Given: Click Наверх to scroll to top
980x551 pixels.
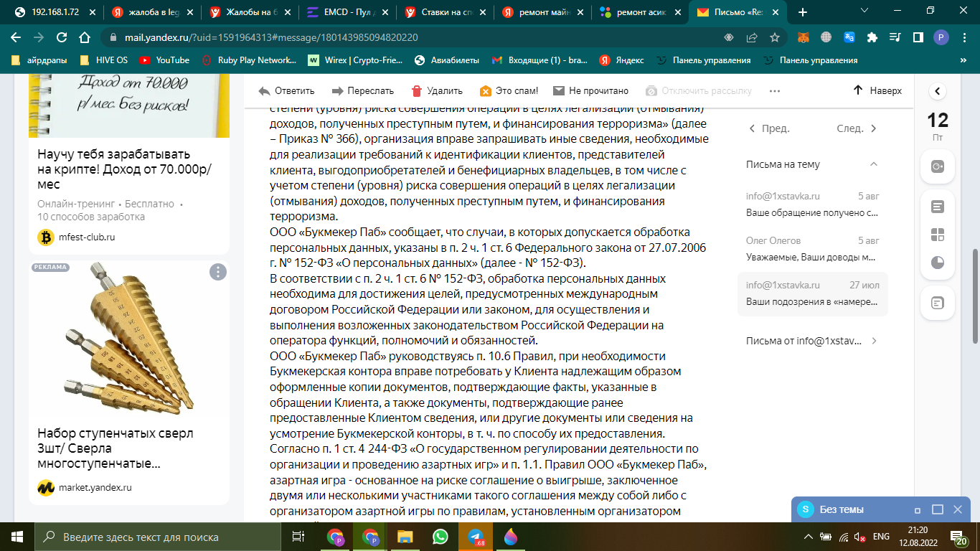Looking at the screenshot, I should point(877,91).
